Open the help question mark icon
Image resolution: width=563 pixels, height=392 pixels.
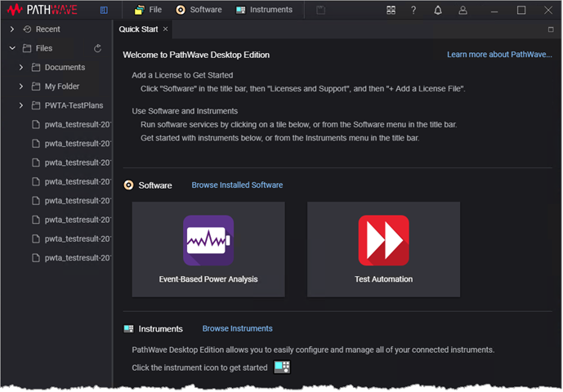(413, 10)
